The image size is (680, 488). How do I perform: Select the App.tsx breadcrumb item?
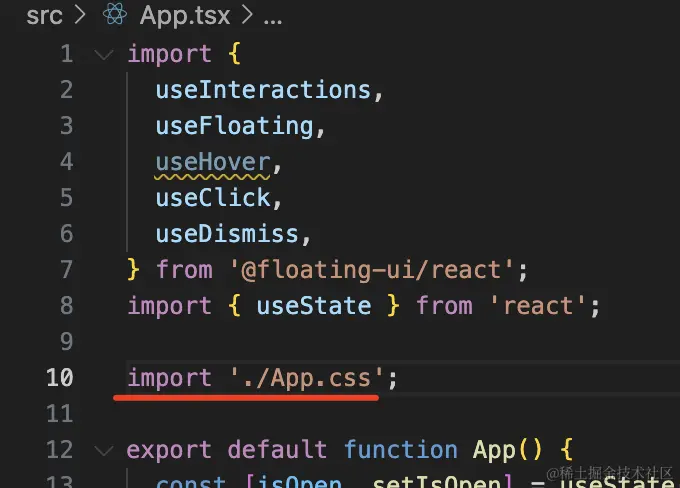[185, 16]
